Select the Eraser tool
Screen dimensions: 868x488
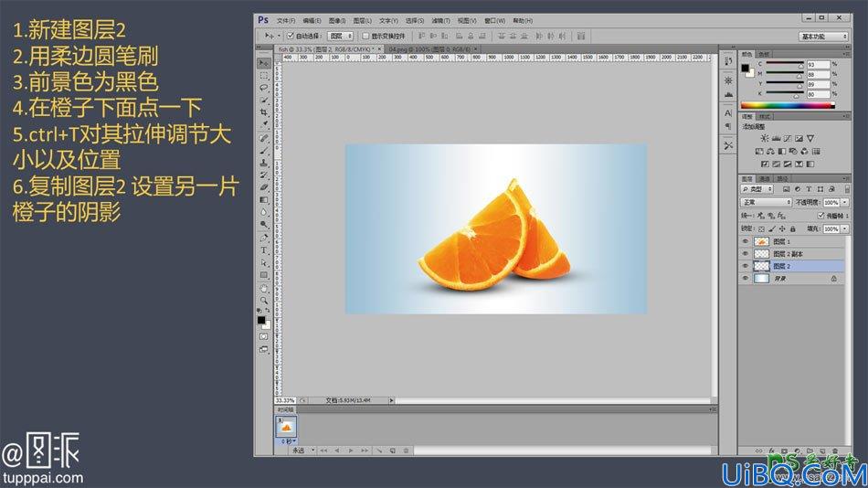[x=264, y=187]
